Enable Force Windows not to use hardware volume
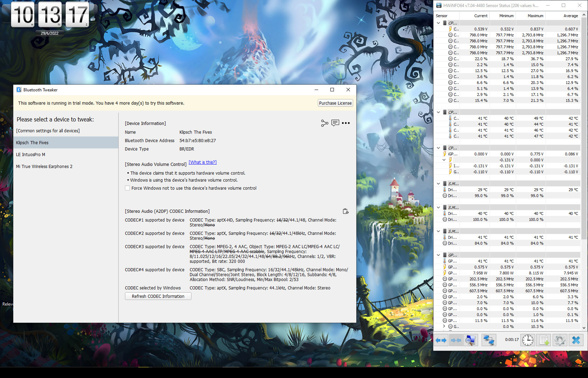The height and width of the screenshot is (378, 588). click(128, 188)
